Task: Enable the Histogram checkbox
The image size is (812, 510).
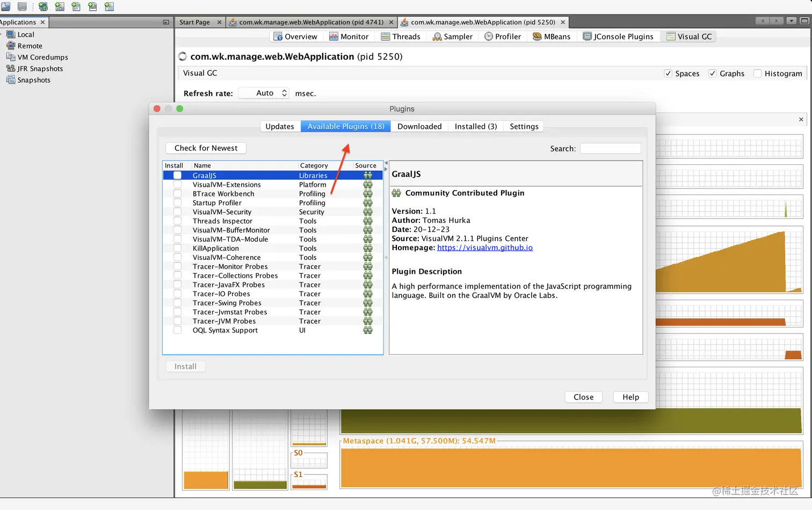Action: pyautogui.click(x=757, y=74)
